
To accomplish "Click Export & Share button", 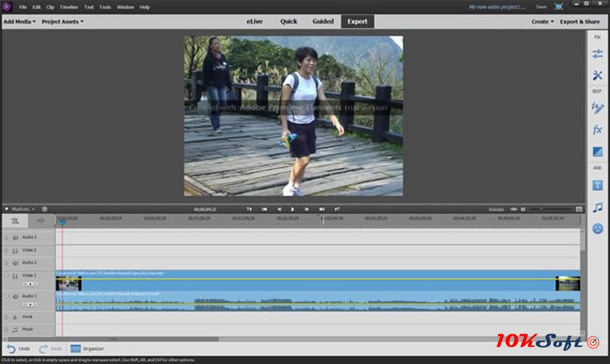I will click(580, 21).
